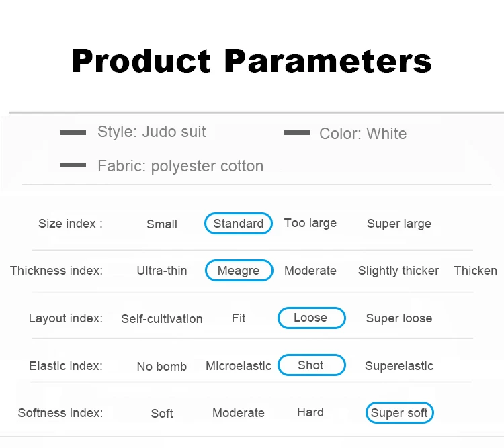Viewport: 504px width, 448px height.
Task: Click the dash icon beside Color: White
Action: point(296,132)
